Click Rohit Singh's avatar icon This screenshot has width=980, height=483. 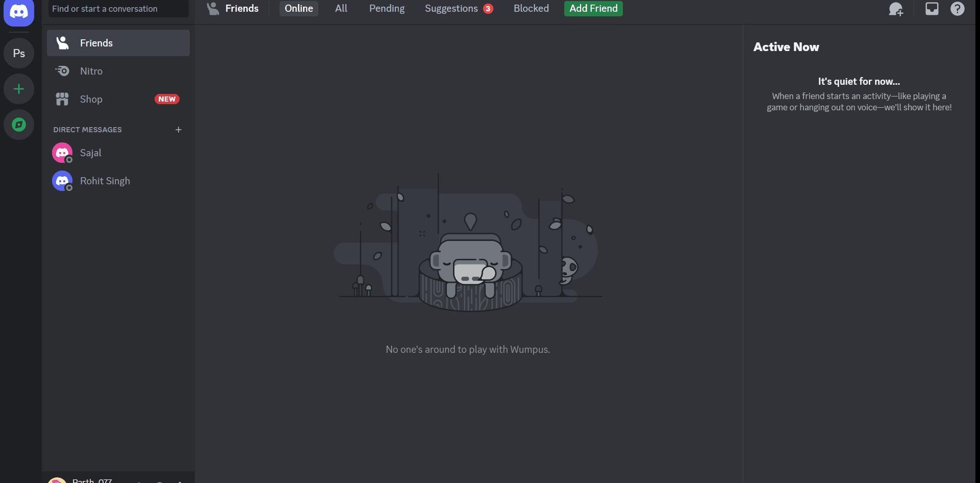[x=62, y=181]
